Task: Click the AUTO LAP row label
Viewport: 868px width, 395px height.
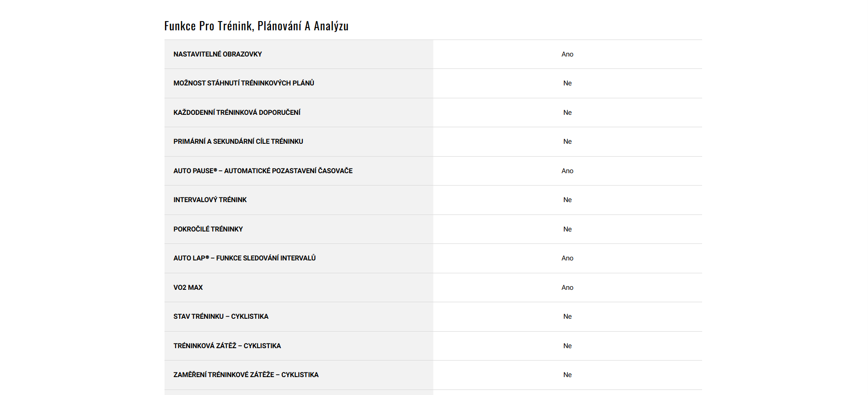Action: click(x=244, y=258)
